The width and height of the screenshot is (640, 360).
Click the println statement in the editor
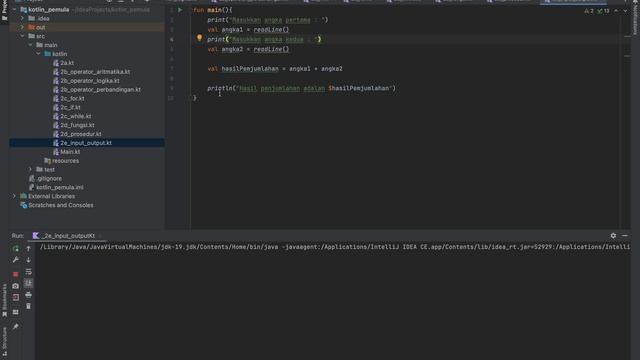point(301,88)
